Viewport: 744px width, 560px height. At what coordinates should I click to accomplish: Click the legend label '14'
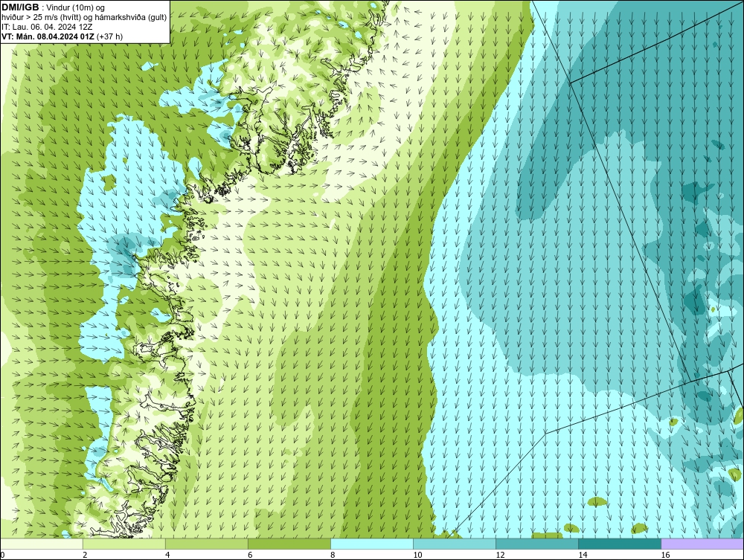click(583, 555)
